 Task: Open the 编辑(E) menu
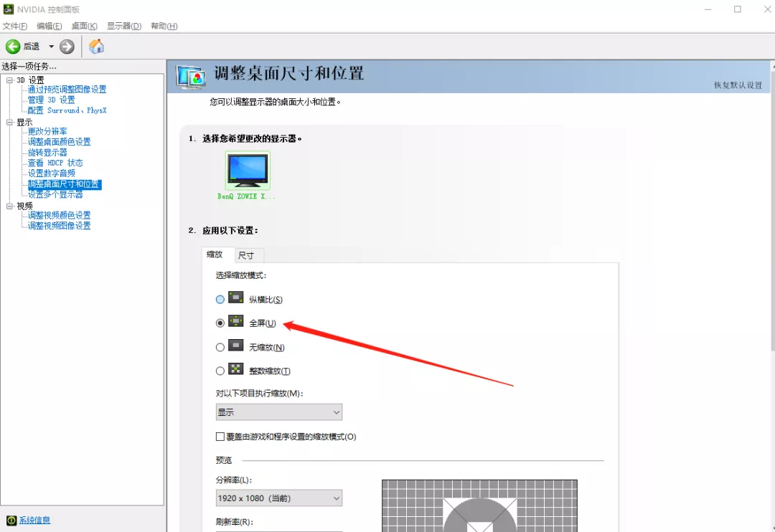click(x=50, y=26)
